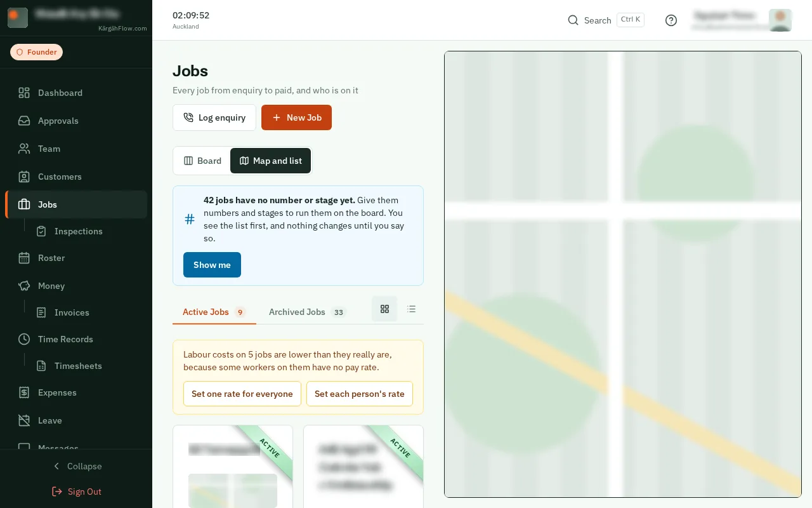Switch to Archived Jobs tab
Screen dimensions: 812x508
tap(307, 312)
